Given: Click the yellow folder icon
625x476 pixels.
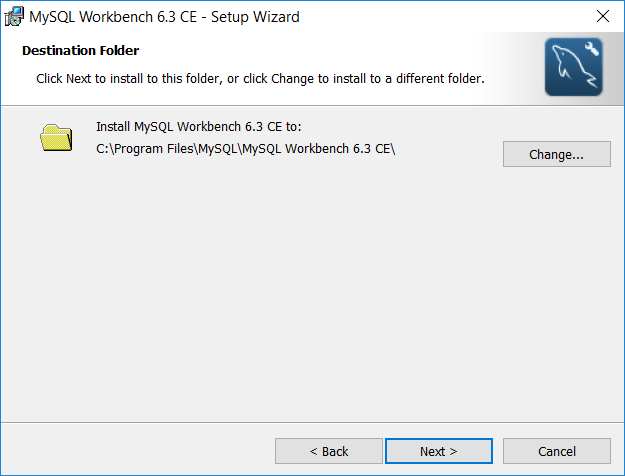Looking at the screenshot, I should pyautogui.click(x=57, y=136).
